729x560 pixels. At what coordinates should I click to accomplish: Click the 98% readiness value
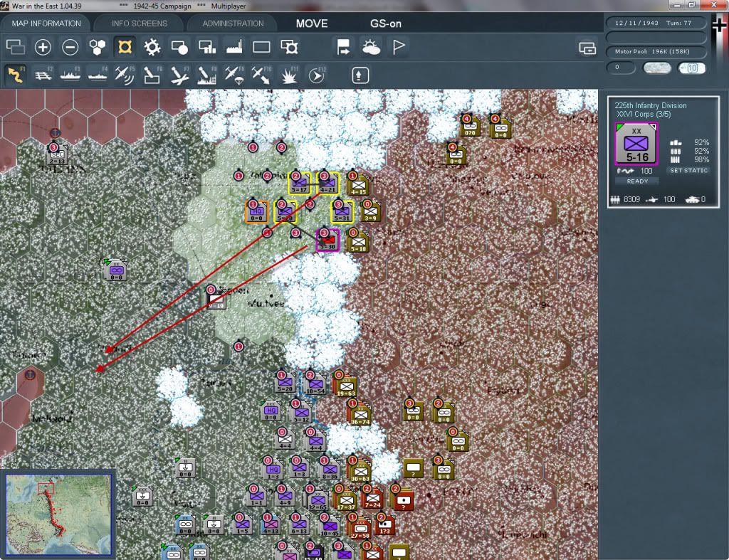pyautogui.click(x=701, y=159)
